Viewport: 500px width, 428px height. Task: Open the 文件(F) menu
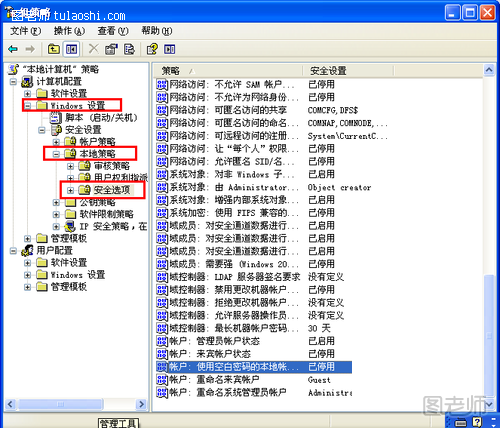(25, 31)
